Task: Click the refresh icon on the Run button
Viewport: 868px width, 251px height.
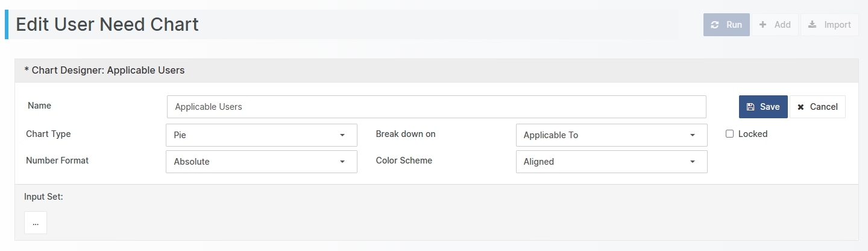Action: 715,25
